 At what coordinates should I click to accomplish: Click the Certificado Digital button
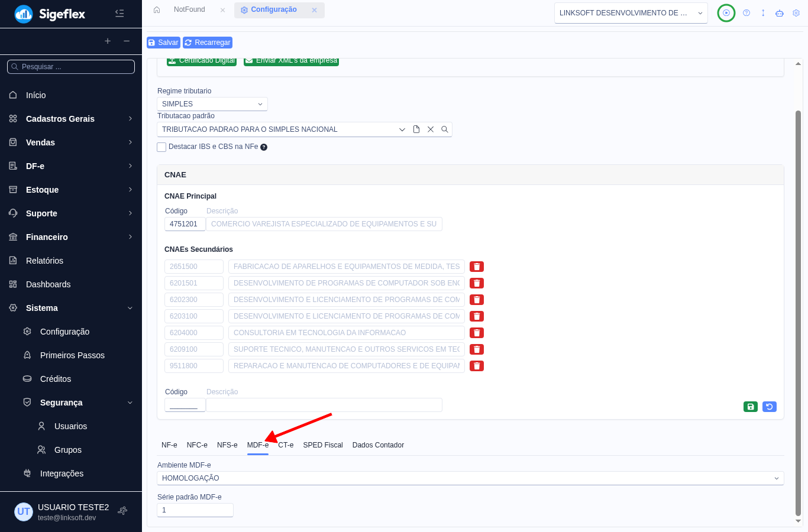(x=202, y=61)
